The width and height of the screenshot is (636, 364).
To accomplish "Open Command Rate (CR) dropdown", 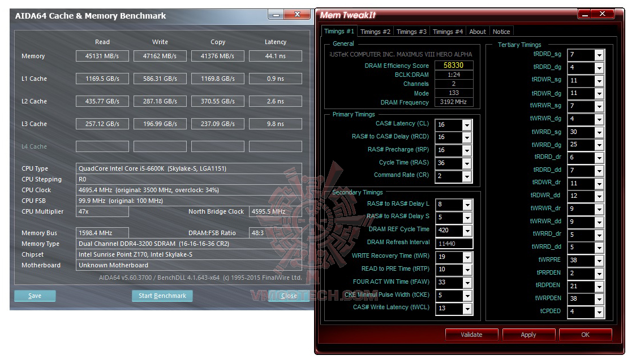I will click(467, 176).
